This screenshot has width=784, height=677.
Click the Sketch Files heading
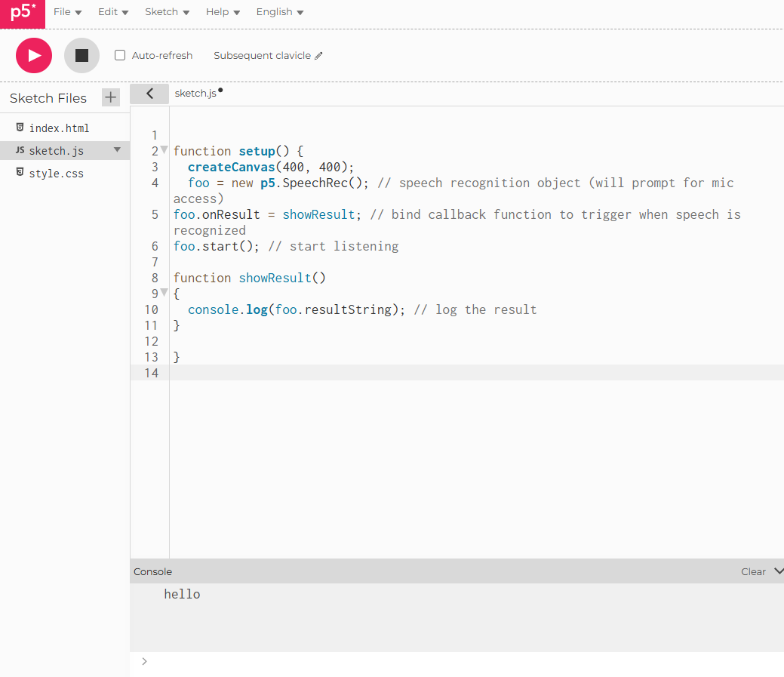pos(48,98)
